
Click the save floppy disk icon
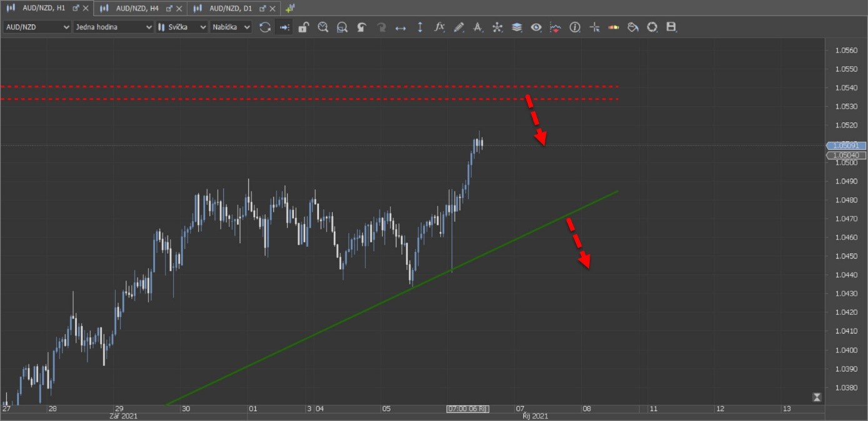pyautogui.click(x=672, y=27)
